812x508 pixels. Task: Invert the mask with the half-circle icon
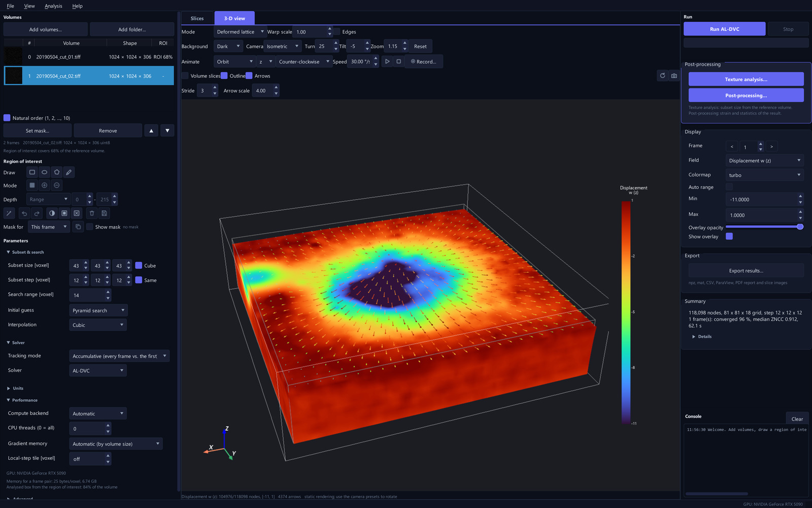coord(52,213)
